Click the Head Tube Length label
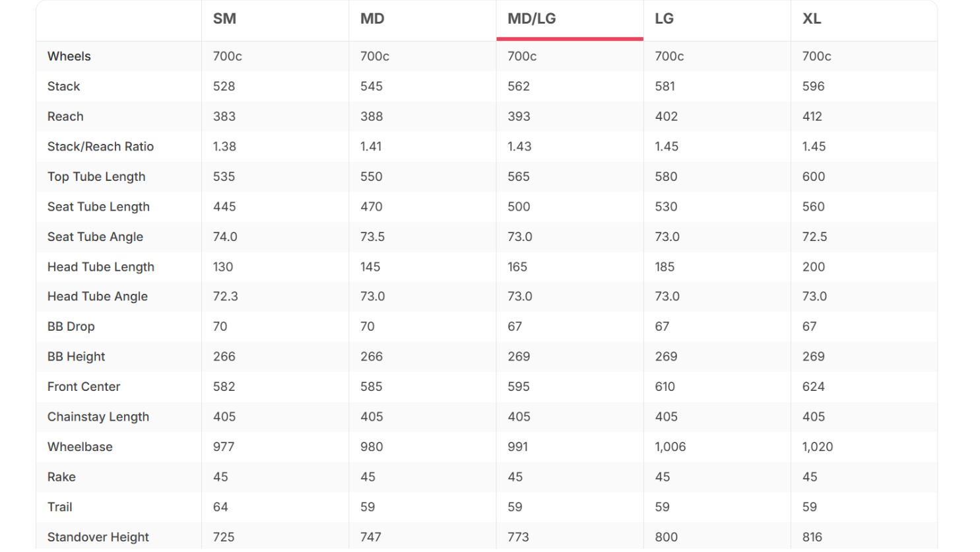 101,267
